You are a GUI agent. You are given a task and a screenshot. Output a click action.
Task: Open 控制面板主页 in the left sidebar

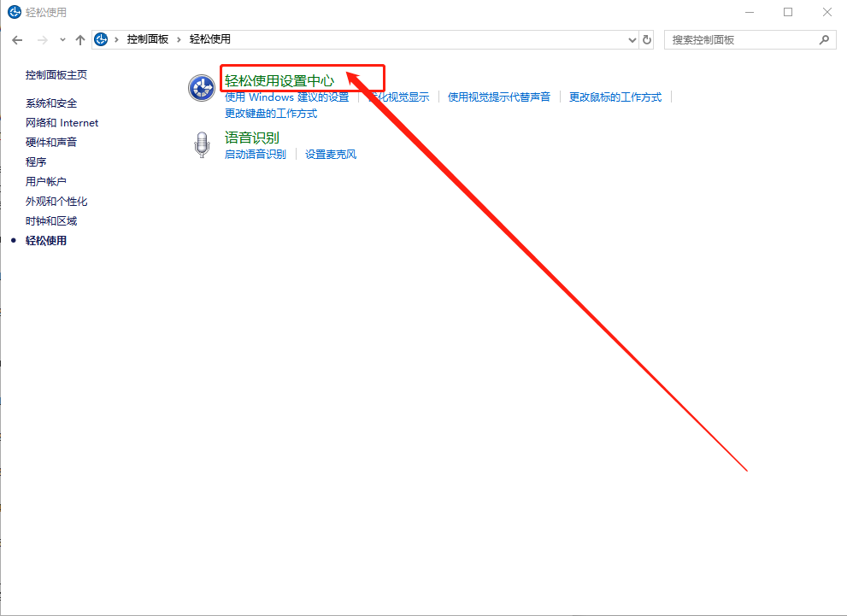point(56,75)
